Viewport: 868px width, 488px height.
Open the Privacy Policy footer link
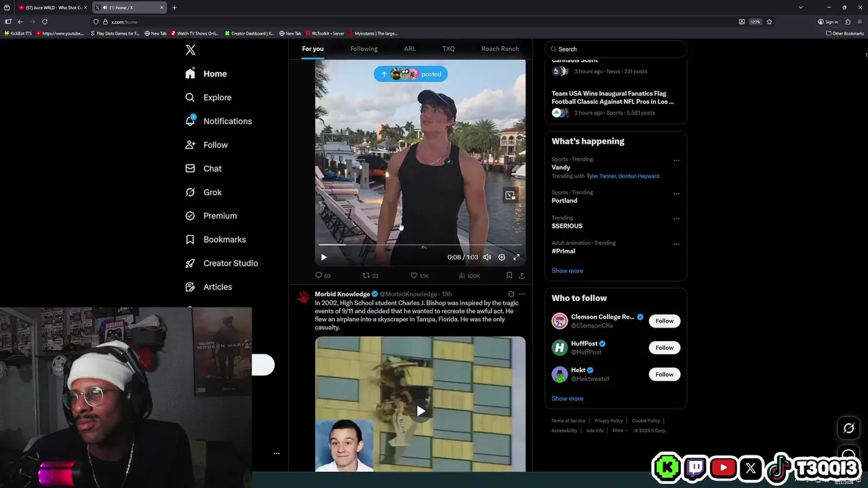coord(608,421)
